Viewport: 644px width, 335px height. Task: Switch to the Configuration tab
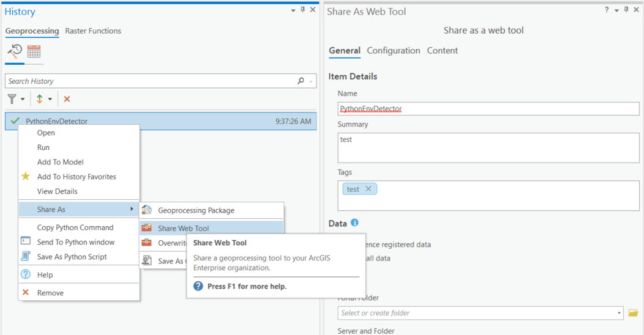pos(393,51)
